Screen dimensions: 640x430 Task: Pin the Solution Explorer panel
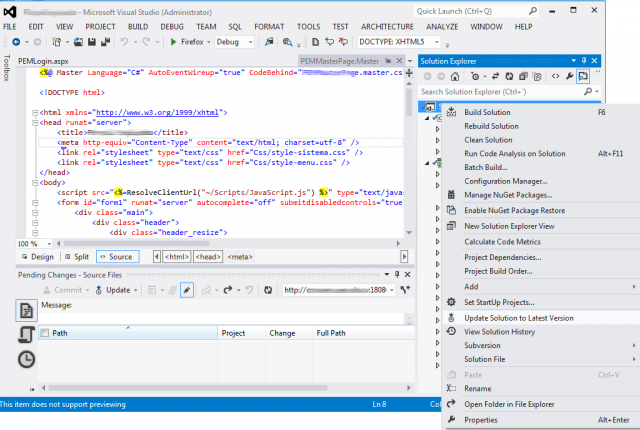584,61
